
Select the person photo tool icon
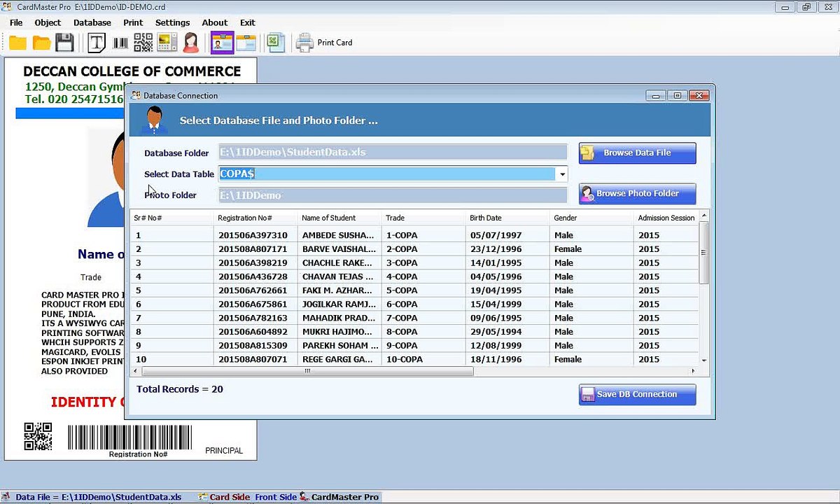pyautogui.click(x=190, y=43)
